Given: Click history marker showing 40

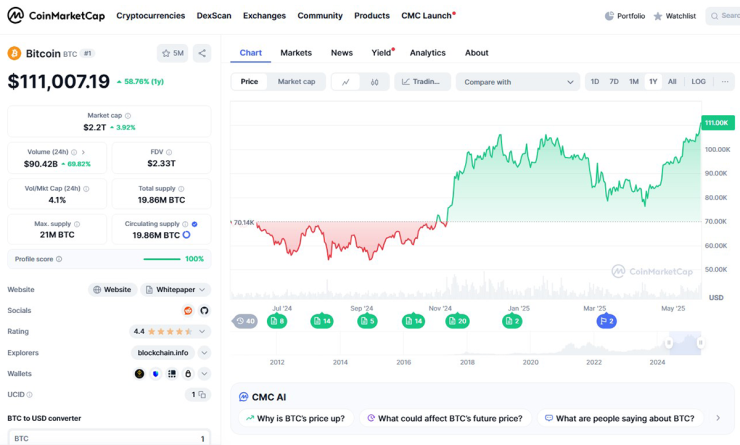Looking at the screenshot, I should click(245, 321).
